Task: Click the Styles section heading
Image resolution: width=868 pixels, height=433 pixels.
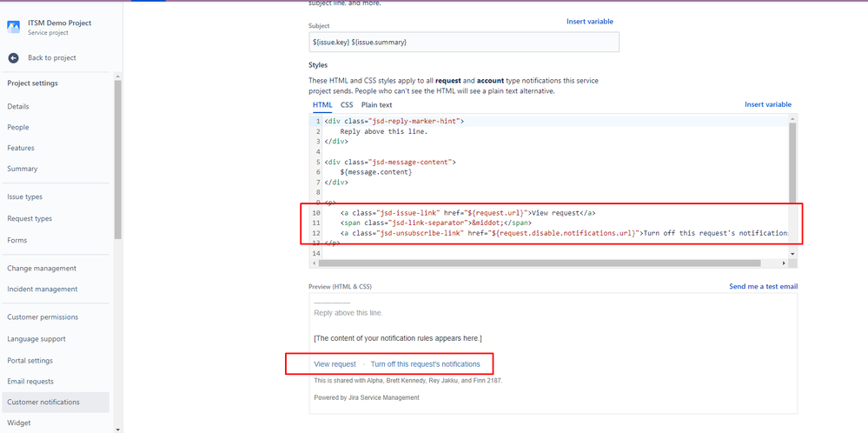Action: (x=318, y=65)
